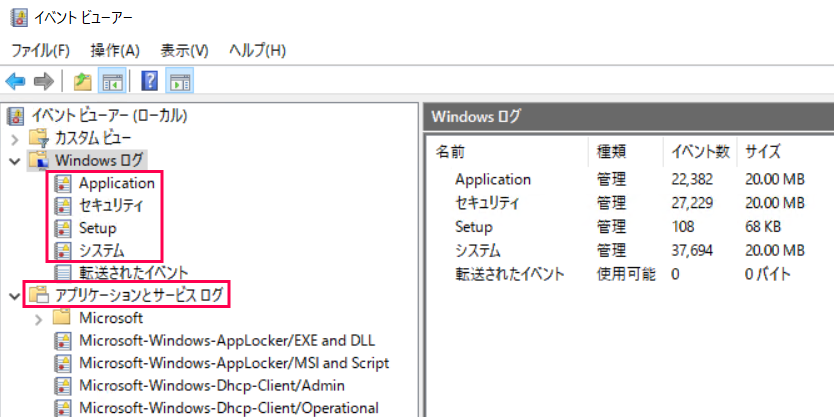Sort by the イベント数 column header
The image size is (834, 417).
[699, 152]
